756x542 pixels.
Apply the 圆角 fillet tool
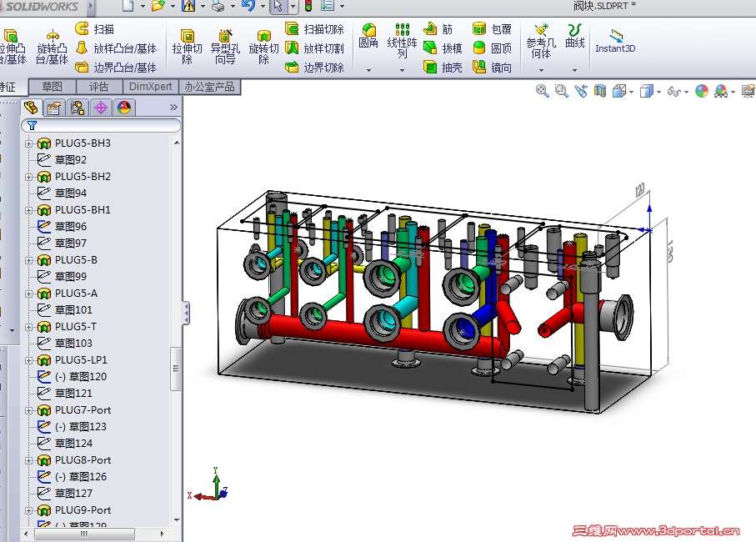click(x=368, y=36)
